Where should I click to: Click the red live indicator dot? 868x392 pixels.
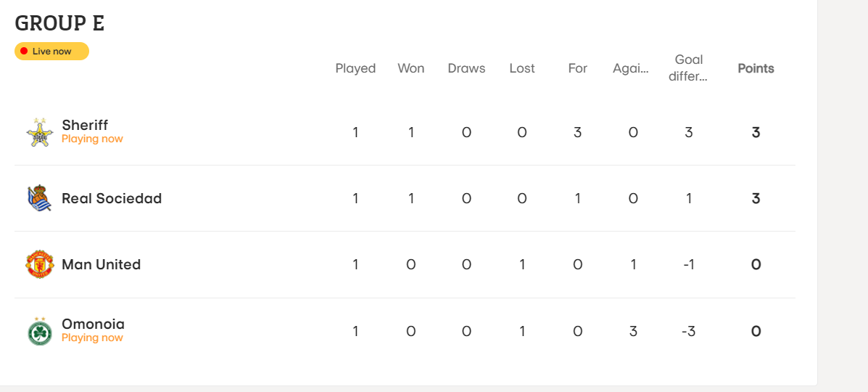pos(24,51)
